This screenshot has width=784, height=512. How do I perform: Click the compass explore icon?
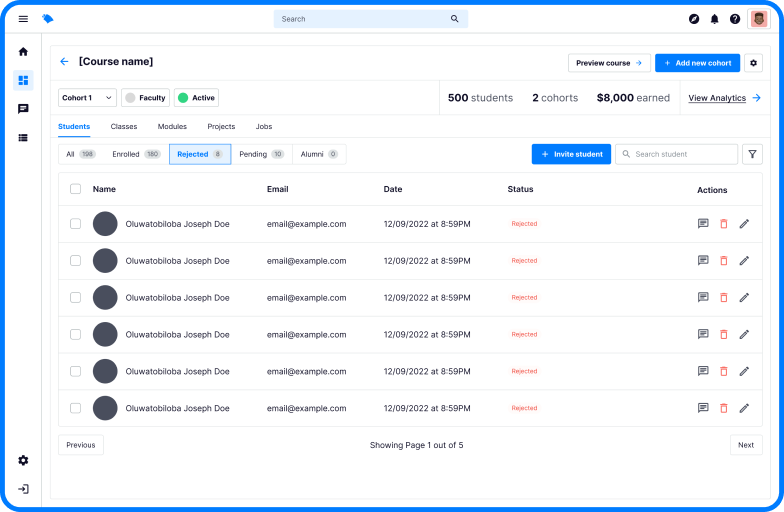(694, 19)
